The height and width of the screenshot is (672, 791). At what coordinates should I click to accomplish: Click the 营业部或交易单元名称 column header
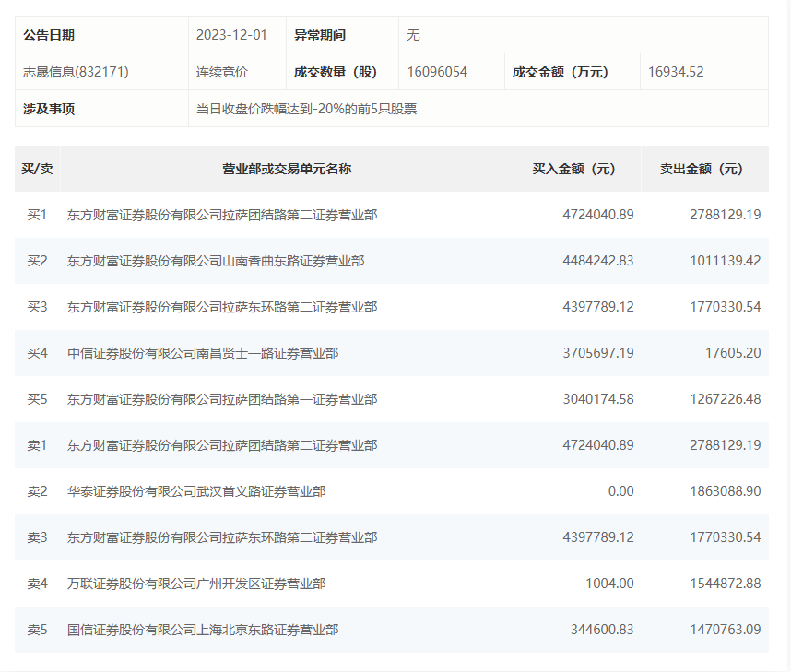(287, 169)
